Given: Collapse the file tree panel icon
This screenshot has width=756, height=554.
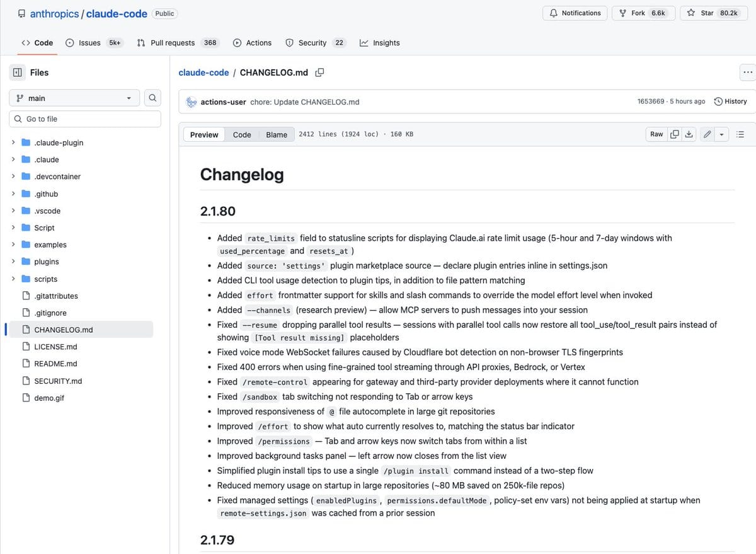Looking at the screenshot, I should tap(18, 72).
